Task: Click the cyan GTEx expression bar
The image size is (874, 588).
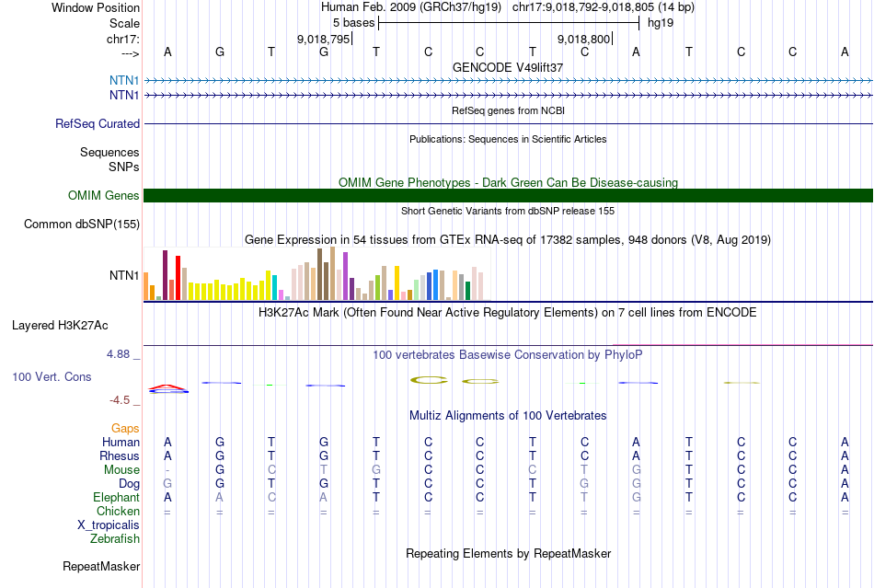Action: 274,288
